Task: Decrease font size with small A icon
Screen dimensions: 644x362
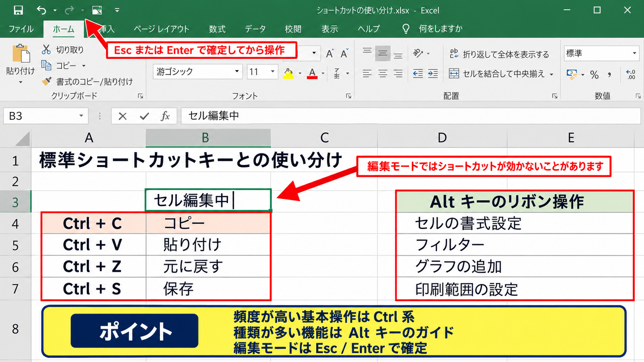Action: point(344,53)
